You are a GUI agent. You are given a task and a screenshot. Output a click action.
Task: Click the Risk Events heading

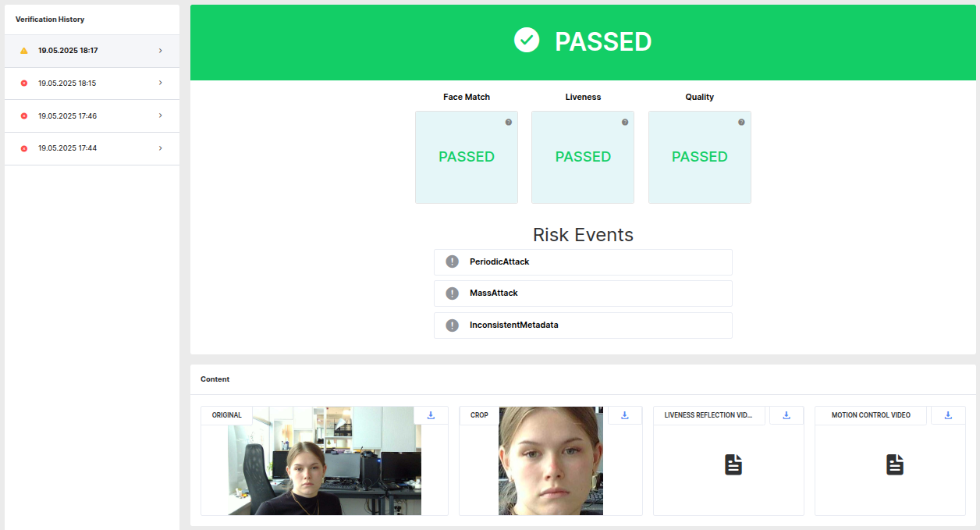(583, 235)
